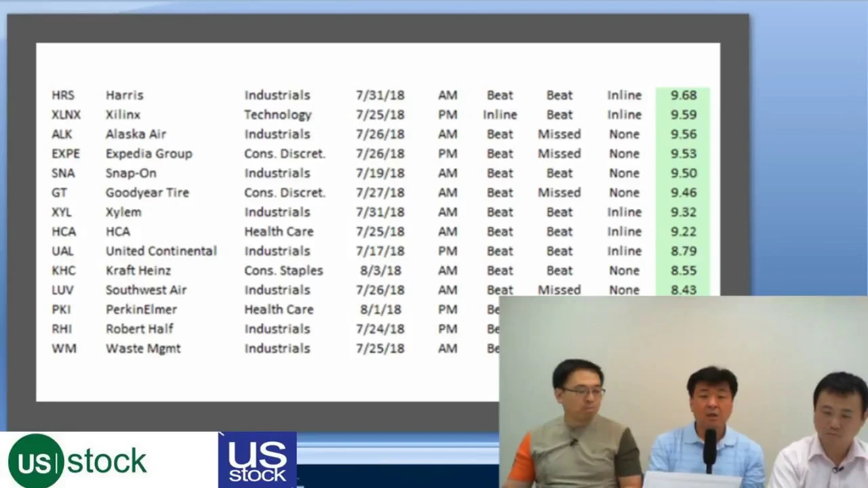The width and height of the screenshot is (868, 488).
Task: Select ticker LUV
Action: coord(62,290)
